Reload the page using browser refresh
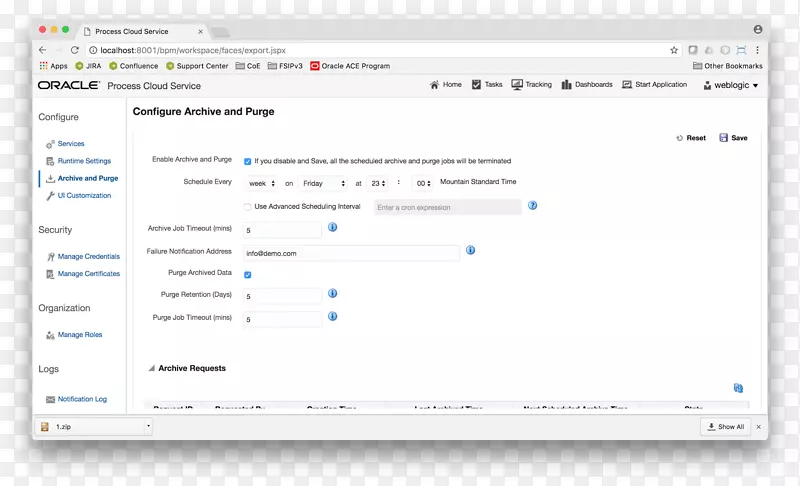Image resolution: width=800 pixels, height=486 pixels. pos(75,50)
